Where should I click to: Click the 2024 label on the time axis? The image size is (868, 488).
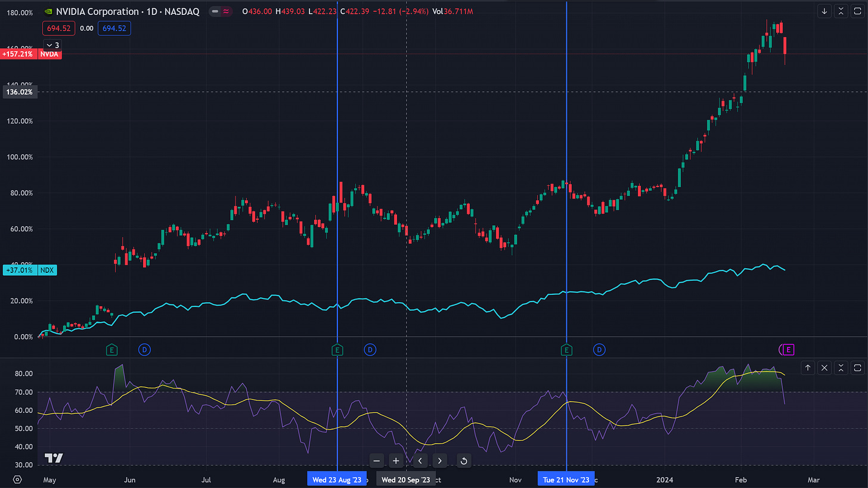[665, 480]
